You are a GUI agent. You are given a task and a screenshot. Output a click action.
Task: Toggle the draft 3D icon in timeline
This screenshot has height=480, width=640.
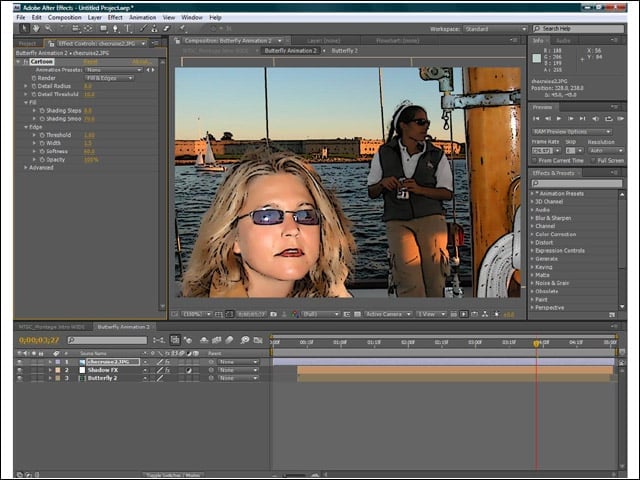[188, 340]
